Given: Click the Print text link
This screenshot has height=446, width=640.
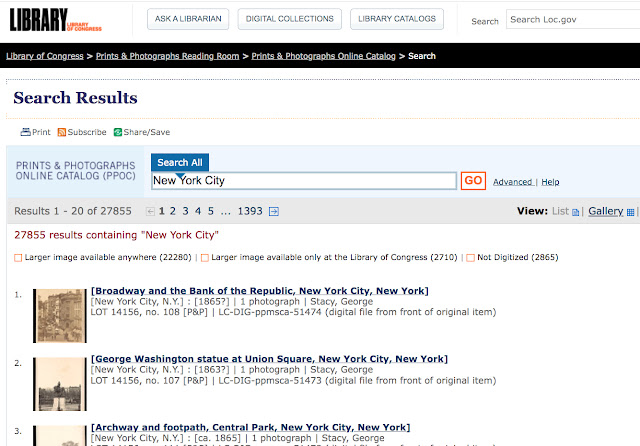Looking at the screenshot, I should (41, 132).
